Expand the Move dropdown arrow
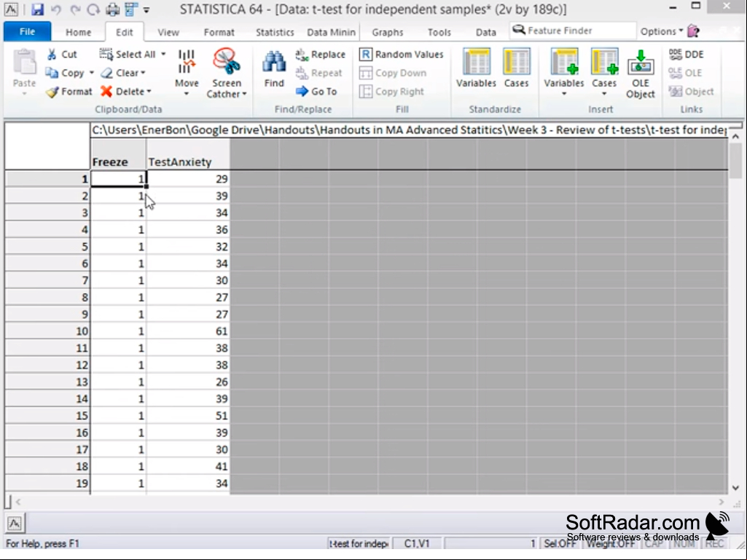747x560 pixels. point(187,94)
